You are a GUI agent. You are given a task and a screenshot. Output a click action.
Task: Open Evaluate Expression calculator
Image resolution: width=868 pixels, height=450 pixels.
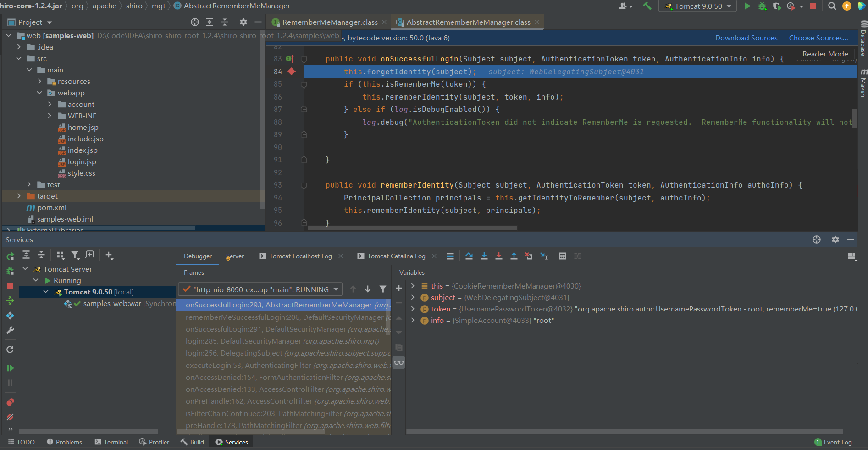563,256
